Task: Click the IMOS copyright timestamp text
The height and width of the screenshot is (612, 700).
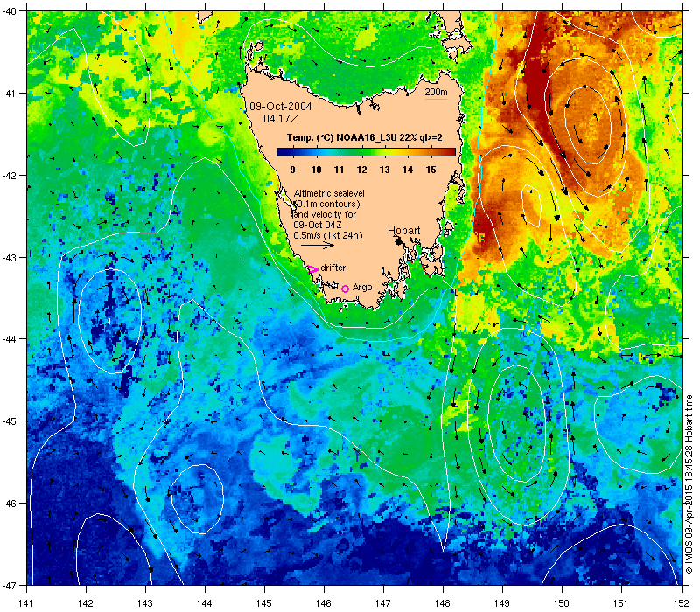Action: tap(689, 485)
